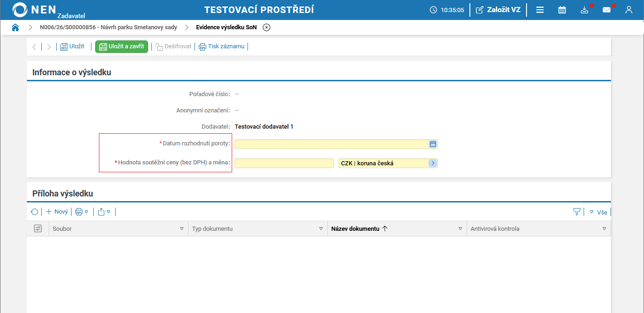Viewport: 644px width, 313px height.
Task: Open the downloads icon with red badge
Action: (585, 10)
